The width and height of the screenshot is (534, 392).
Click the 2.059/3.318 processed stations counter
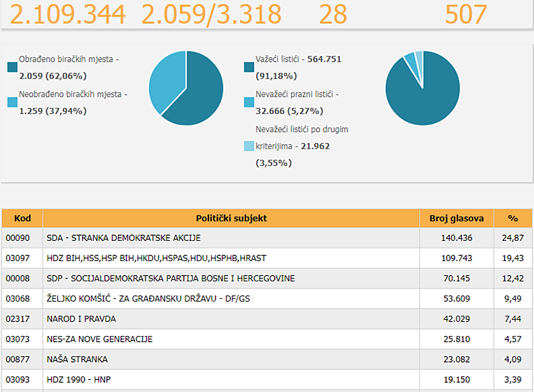[212, 14]
